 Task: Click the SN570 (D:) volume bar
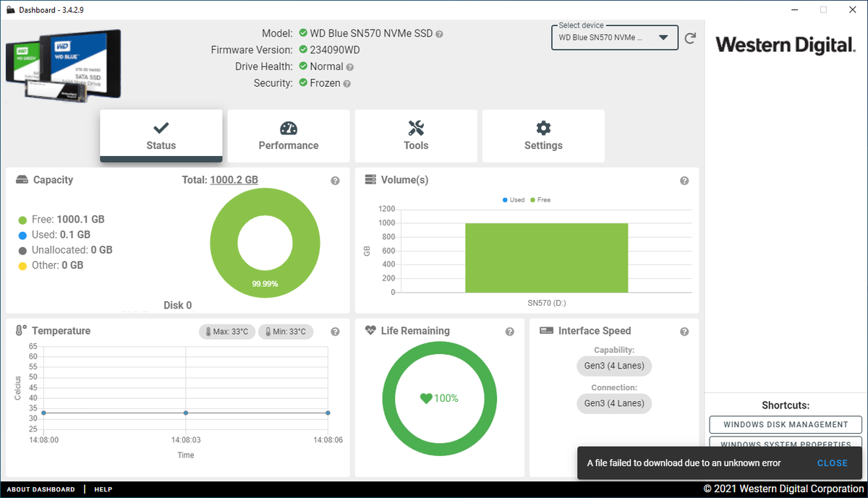click(x=546, y=257)
